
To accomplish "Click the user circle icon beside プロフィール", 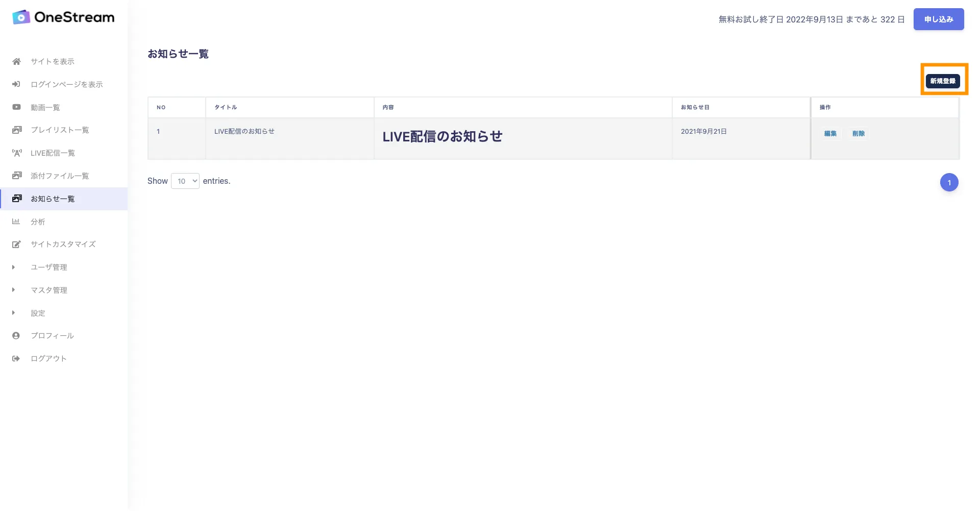I will (x=16, y=335).
